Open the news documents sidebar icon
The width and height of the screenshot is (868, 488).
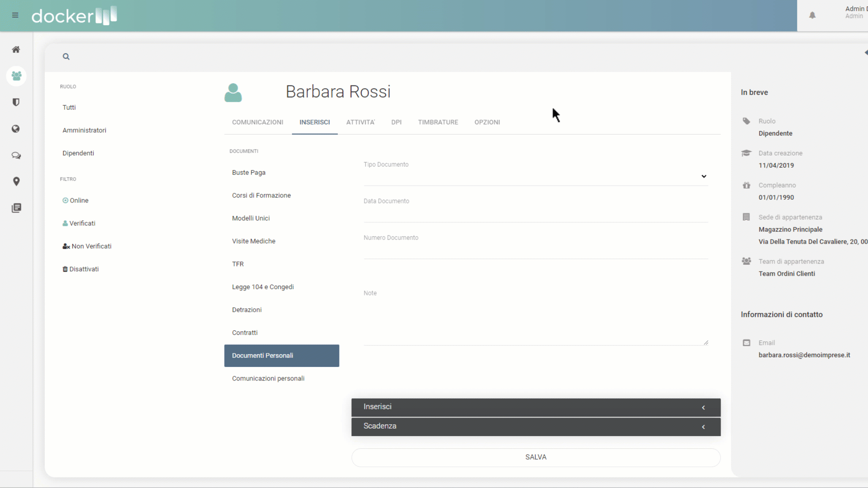[16, 208]
